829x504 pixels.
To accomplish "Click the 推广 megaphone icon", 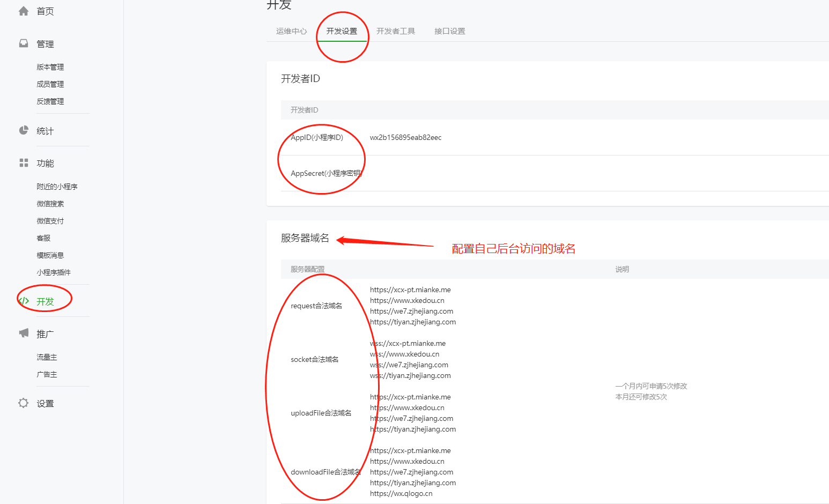I will click(23, 332).
